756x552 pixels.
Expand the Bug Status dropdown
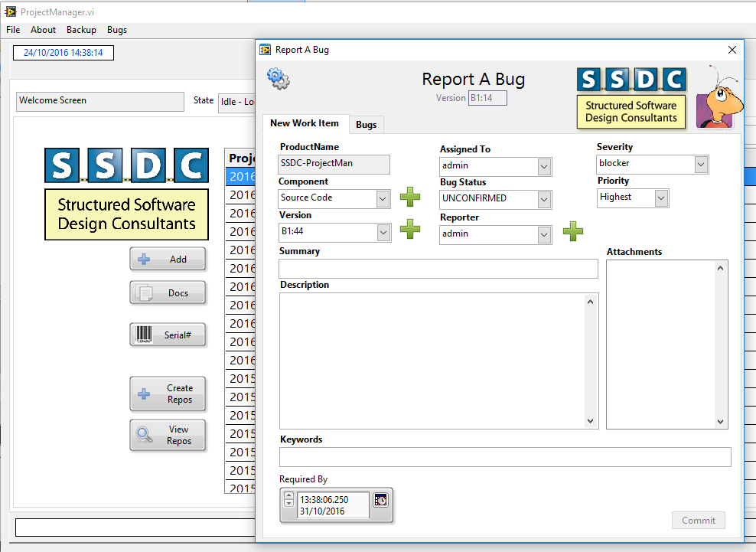point(544,199)
